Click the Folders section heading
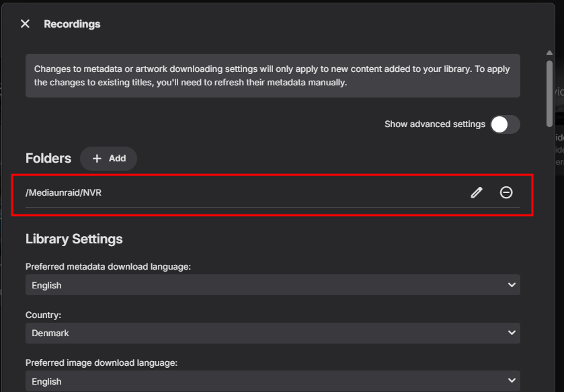The height and width of the screenshot is (392, 564). pos(48,159)
